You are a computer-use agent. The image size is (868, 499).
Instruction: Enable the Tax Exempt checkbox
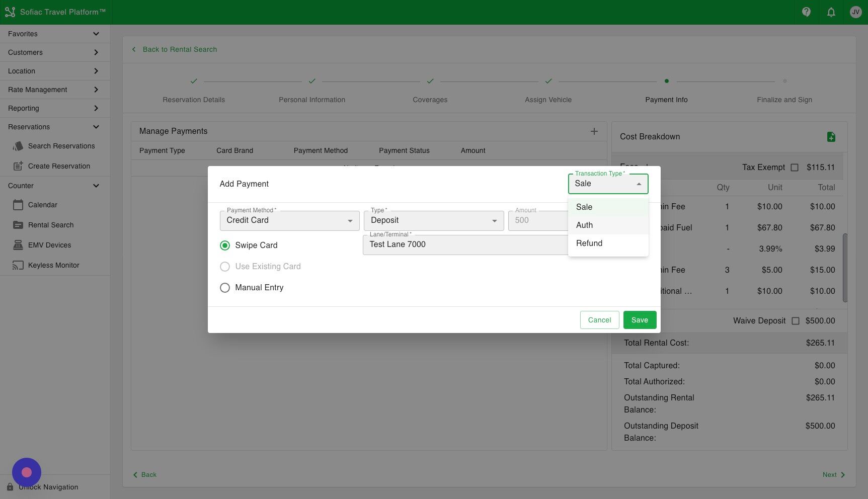[x=795, y=167]
